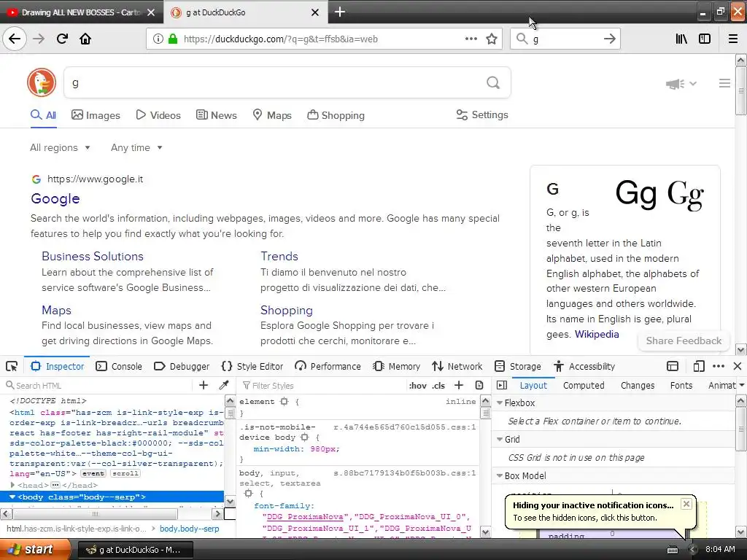Add a new node with the plus icon
The width and height of the screenshot is (747, 560).
204,385
